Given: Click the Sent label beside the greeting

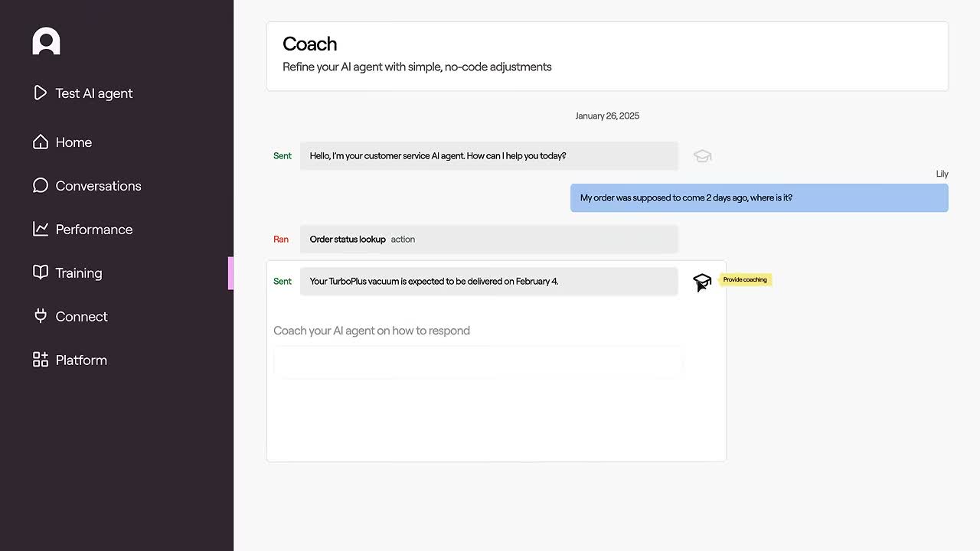Looking at the screenshot, I should click(283, 156).
